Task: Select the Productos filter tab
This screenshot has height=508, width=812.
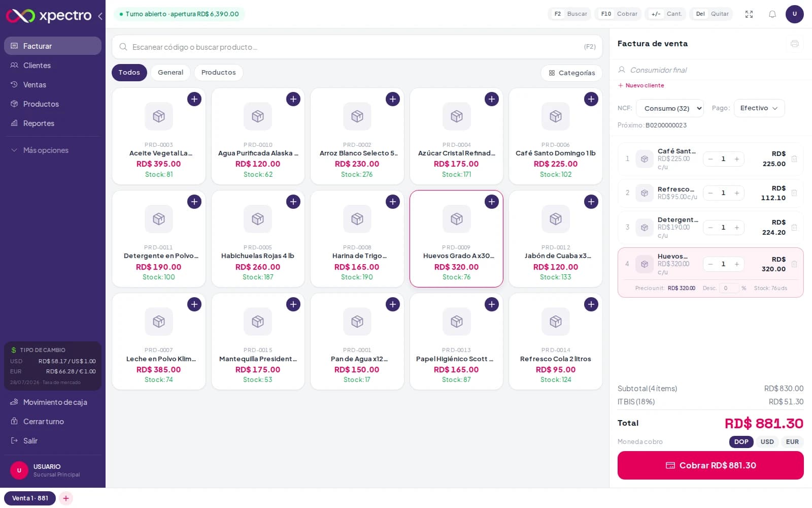Action: (x=219, y=73)
